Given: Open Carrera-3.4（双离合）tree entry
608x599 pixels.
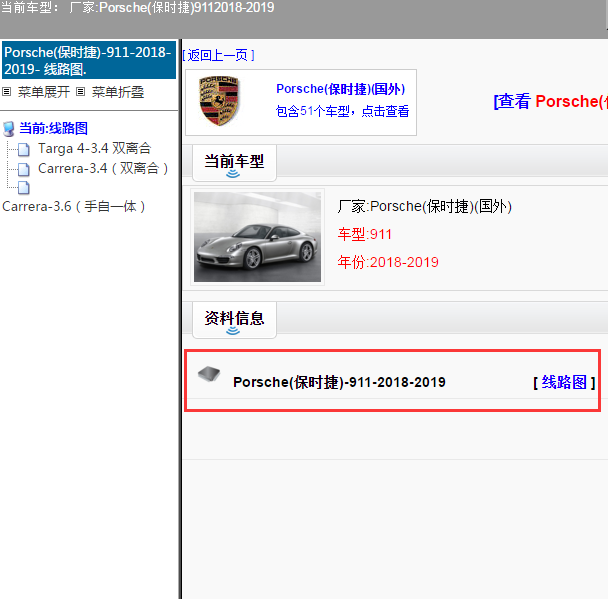Looking at the screenshot, I should pyautogui.click(x=103, y=169).
